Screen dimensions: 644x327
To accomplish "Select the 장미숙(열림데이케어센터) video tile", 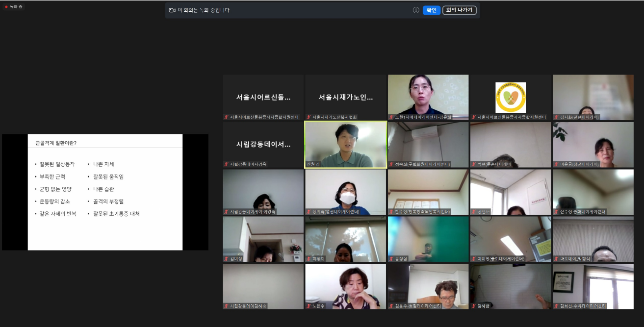I will click(x=345, y=191).
